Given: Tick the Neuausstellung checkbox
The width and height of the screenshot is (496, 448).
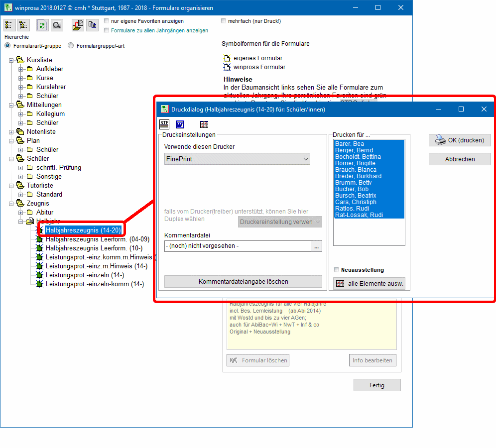Looking at the screenshot, I should 337,270.
